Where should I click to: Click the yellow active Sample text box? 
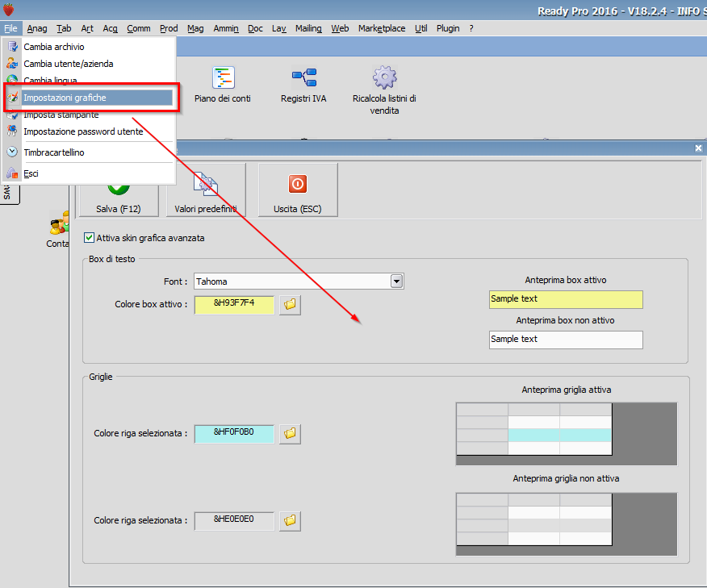click(566, 299)
